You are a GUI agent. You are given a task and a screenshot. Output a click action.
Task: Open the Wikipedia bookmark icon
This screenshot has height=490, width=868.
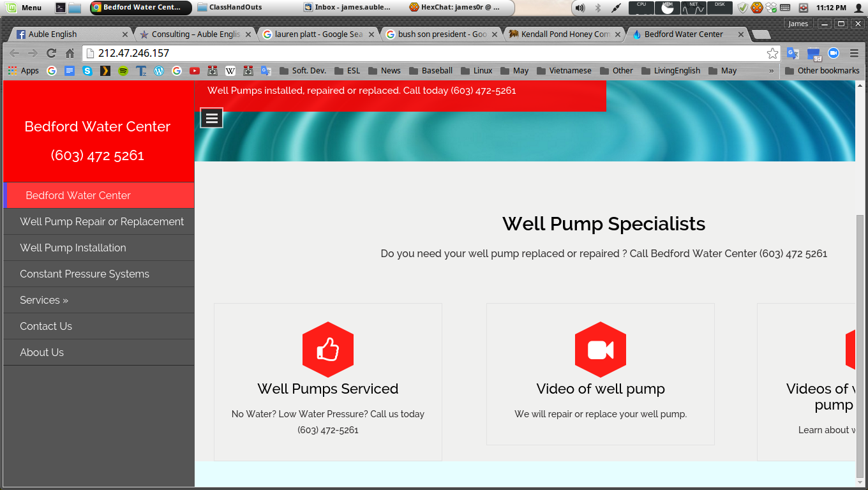(230, 71)
